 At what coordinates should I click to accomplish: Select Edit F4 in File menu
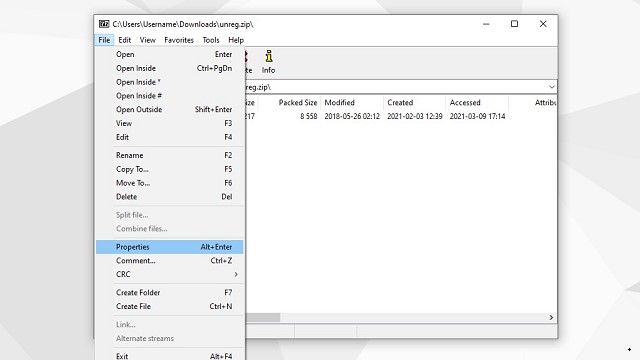tap(169, 137)
